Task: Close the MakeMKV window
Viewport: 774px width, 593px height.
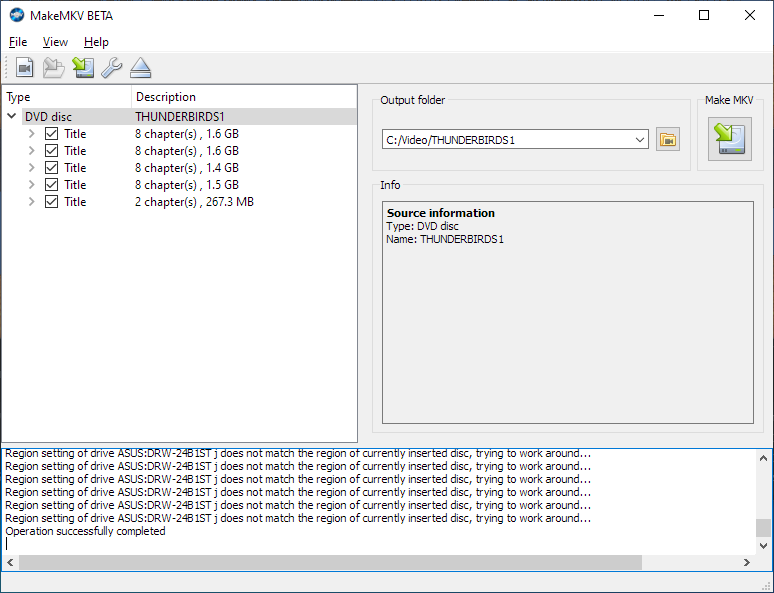Action: point(750,15)
